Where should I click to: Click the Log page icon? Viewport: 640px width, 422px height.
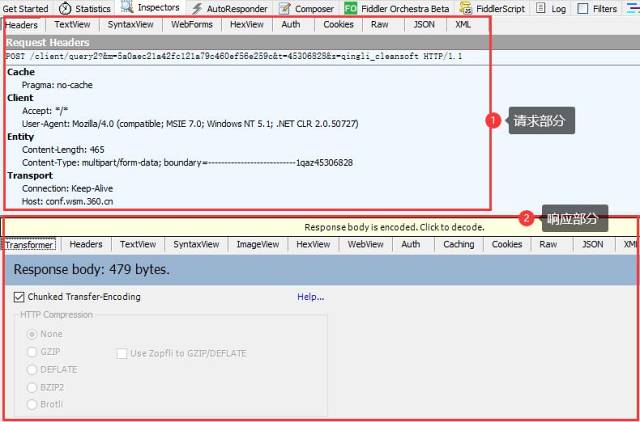(x=540, y=8)
